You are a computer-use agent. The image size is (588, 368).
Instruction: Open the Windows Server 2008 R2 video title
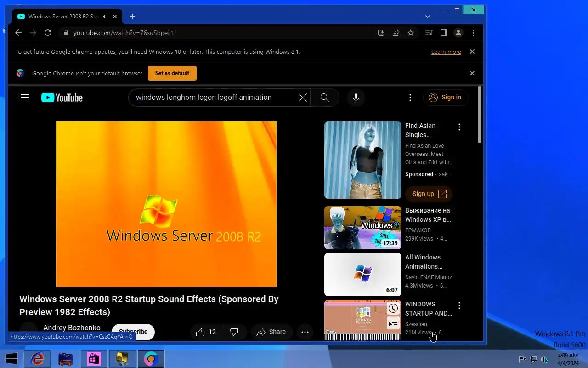(x=149, y=305)
